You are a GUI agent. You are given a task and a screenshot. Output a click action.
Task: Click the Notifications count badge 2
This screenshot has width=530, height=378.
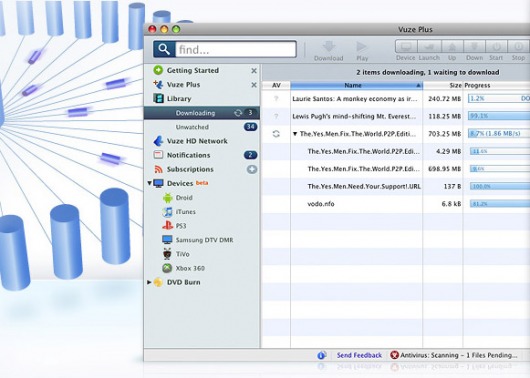pyautogui.click(x=250, y=155)
